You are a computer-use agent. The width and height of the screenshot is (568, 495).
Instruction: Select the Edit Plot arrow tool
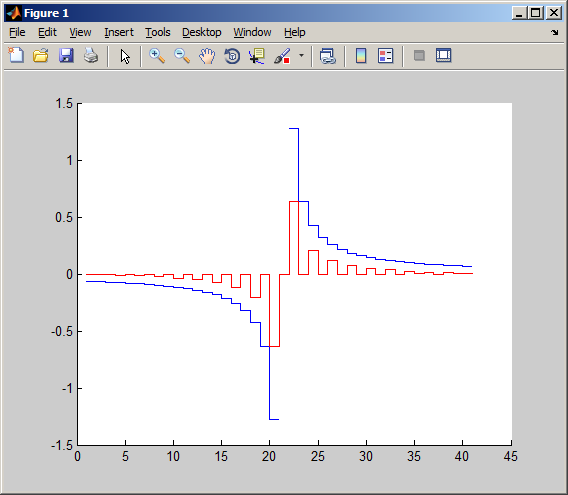[125, 57]
